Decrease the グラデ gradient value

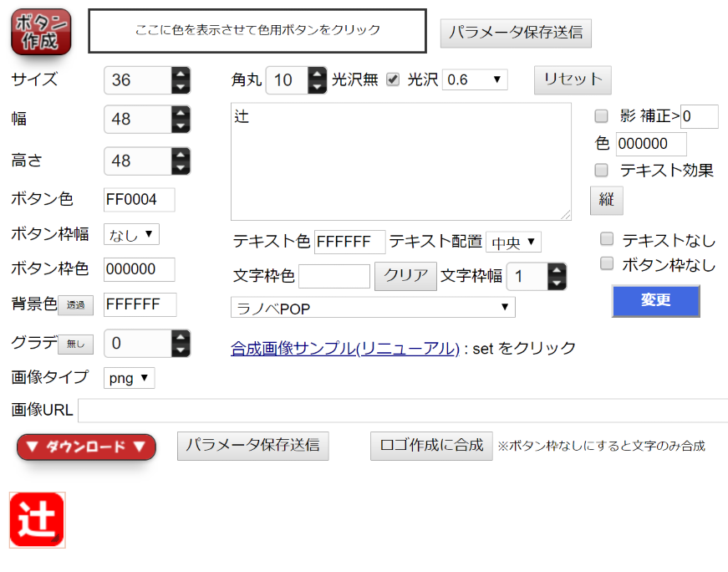coord(181,350)
